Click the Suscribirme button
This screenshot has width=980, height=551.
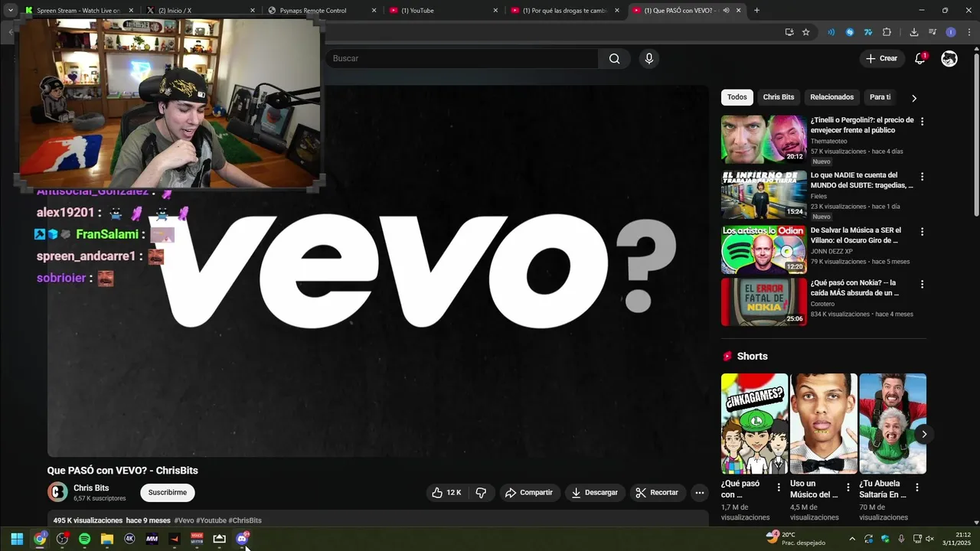click(168, 493)
